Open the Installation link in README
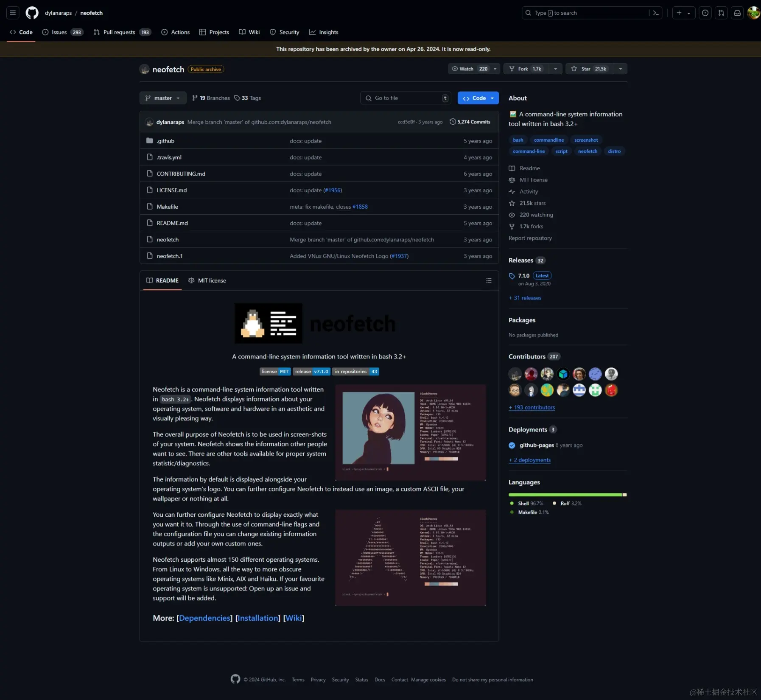This screenshot has height=700, width=761. (258, 618)
